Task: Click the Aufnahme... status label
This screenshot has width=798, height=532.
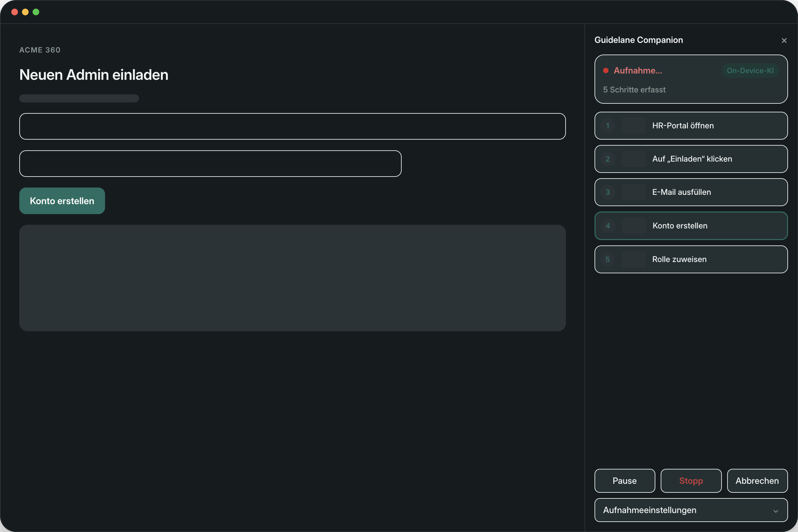Action: 638,70
